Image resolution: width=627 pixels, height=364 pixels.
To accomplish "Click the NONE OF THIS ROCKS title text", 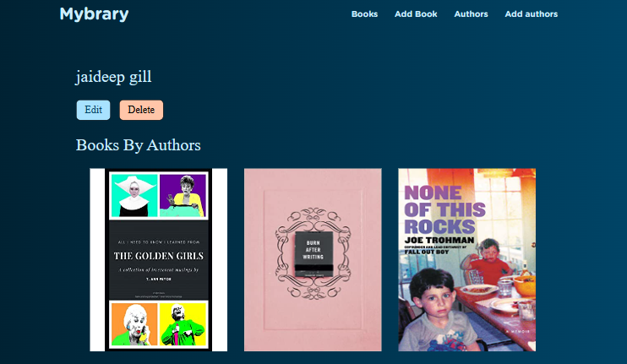I will tap(444, 209).
